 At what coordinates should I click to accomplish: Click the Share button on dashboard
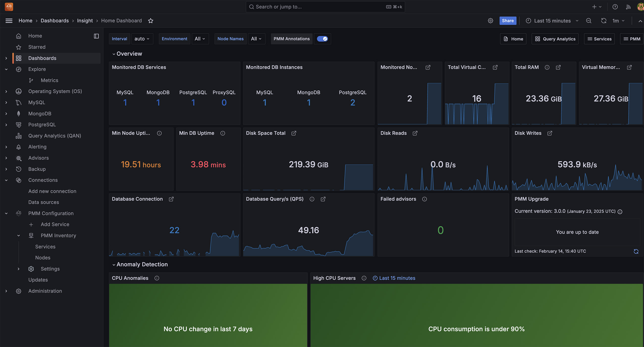pos(508,20)
